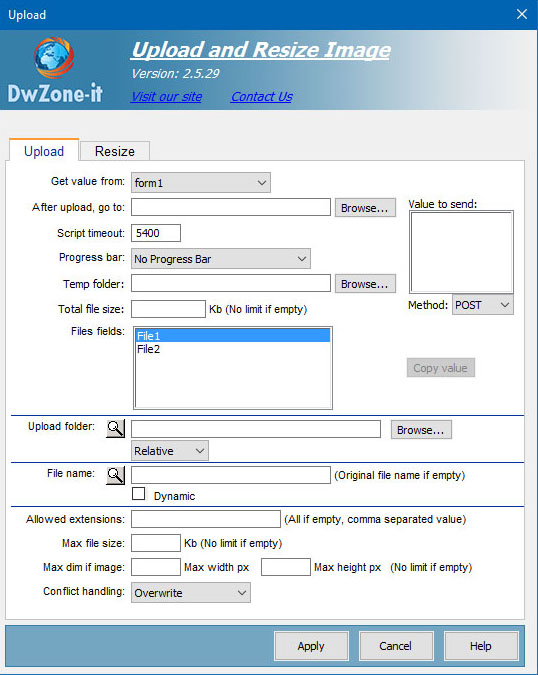Click Browse next to After upload field

click(x=365, y=208)
